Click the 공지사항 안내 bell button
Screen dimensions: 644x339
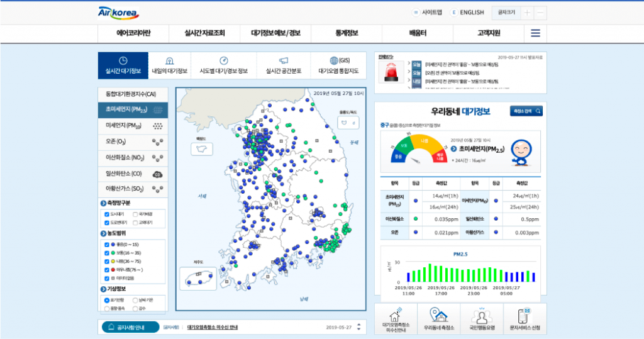click(130, 327)
